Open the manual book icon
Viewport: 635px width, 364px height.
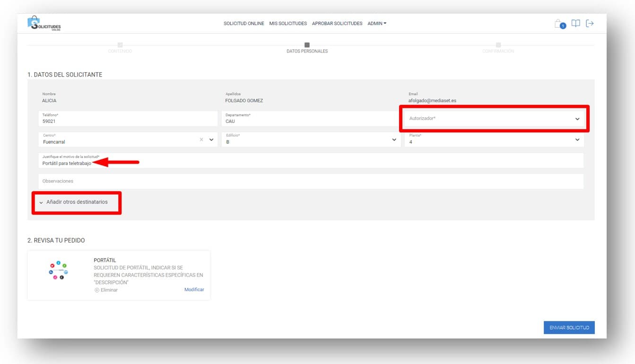[575, 23]
